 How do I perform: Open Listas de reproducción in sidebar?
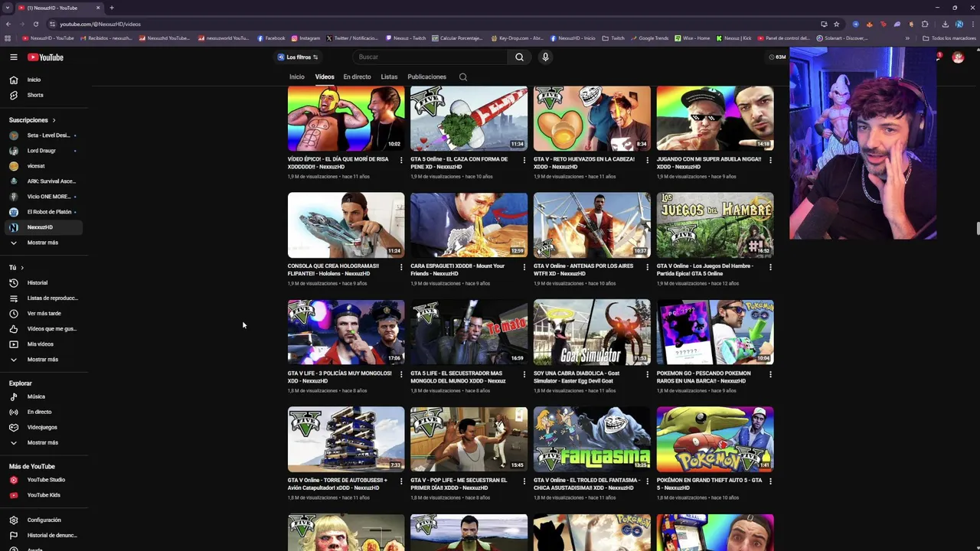[44, 298]
